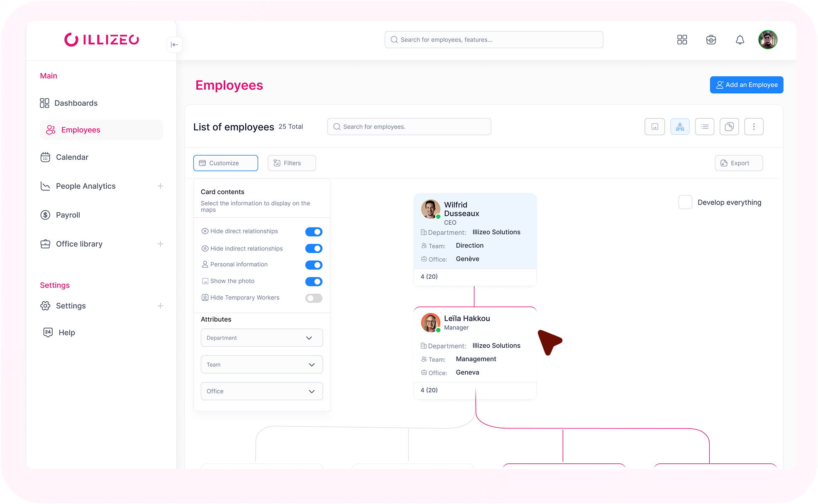The image size is (818, 504).
Task: Click the pie chart view icon
Action: [x=729, y=127]
